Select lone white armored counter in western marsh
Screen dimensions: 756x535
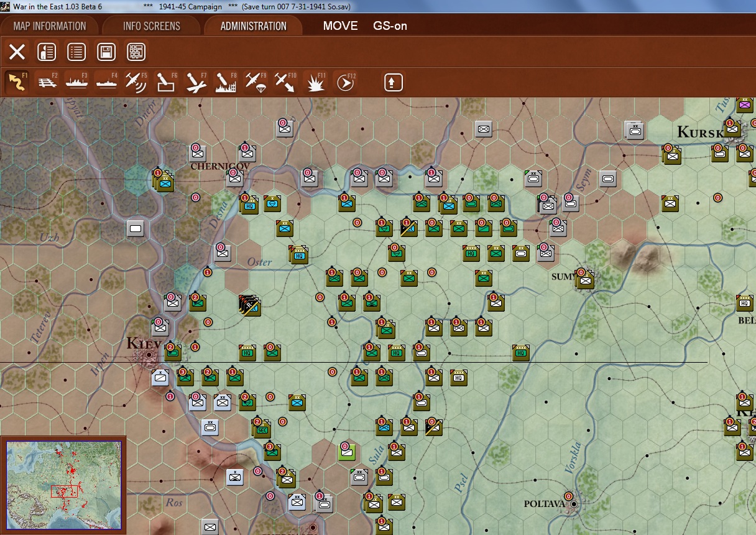pyautogui.click(x=136, y=228)
